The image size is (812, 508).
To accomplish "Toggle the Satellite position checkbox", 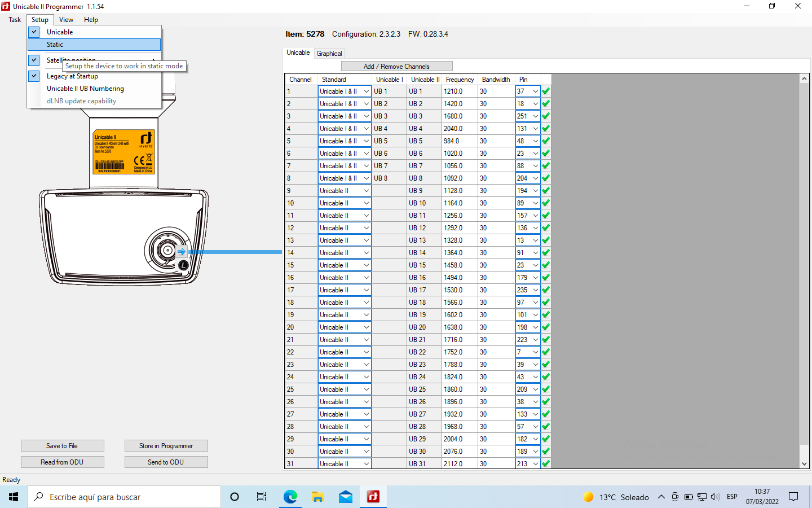I will click(34, 60).
